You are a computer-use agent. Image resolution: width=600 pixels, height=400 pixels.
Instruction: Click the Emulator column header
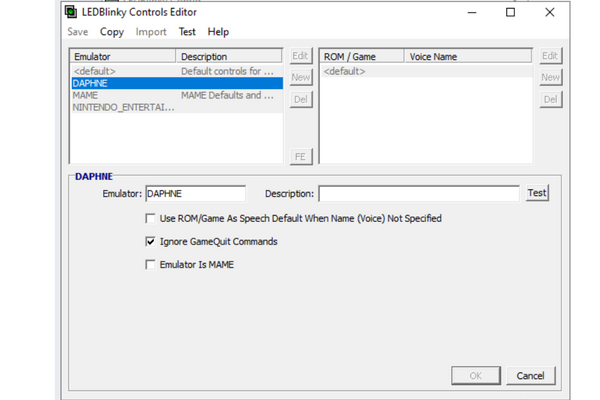(123, 57)
